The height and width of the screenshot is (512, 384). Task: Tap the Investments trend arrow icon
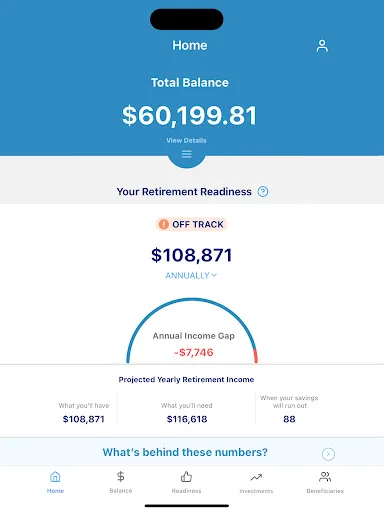click(x=256, y=478)
